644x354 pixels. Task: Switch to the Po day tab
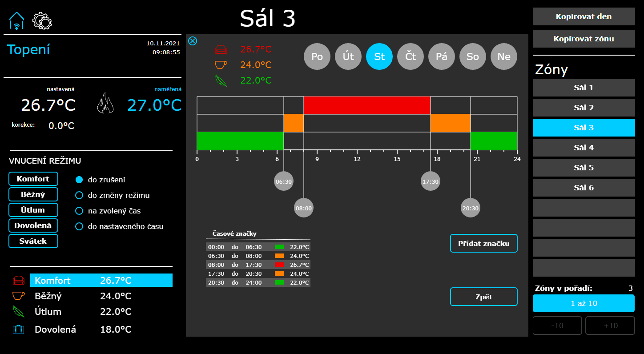(x=317, y=56)
